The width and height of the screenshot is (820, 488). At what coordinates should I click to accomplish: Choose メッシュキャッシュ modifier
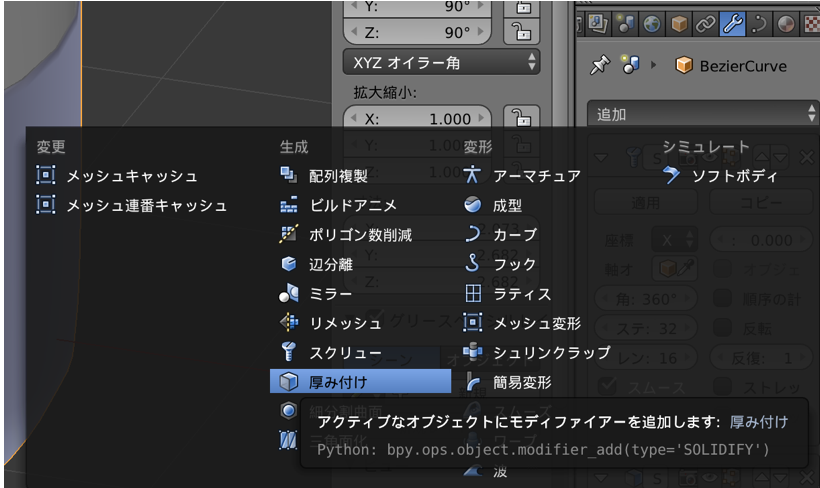tap(117, 176)
